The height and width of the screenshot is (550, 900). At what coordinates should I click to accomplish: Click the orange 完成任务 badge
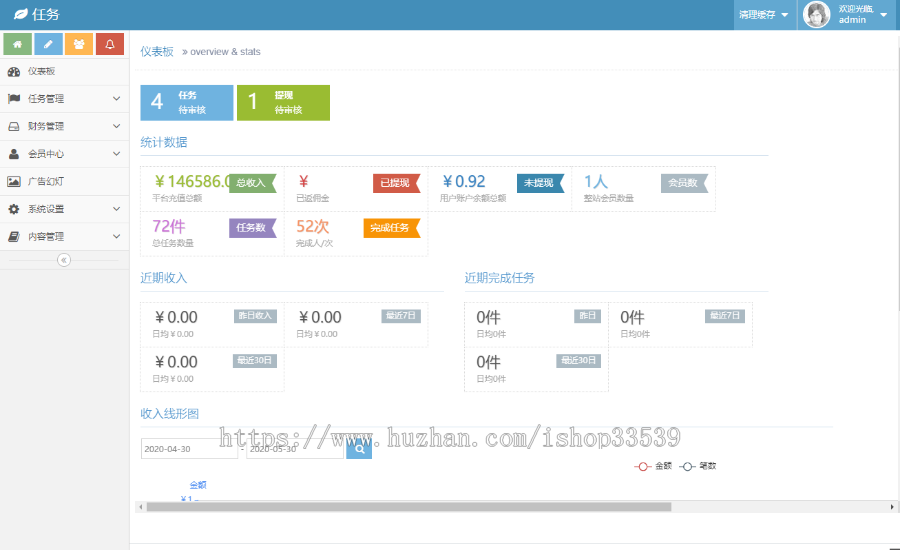click(x=392, y=228)
